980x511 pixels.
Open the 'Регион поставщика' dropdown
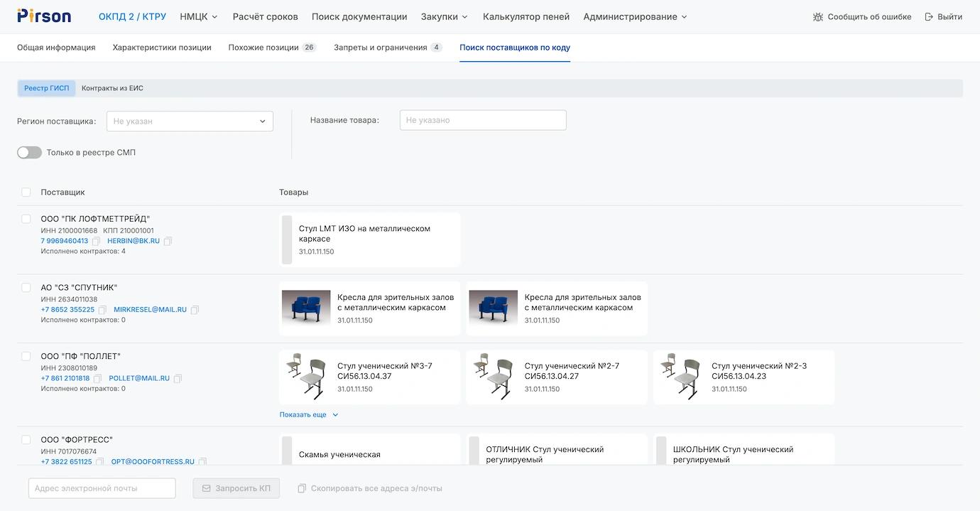click(190, 122)
